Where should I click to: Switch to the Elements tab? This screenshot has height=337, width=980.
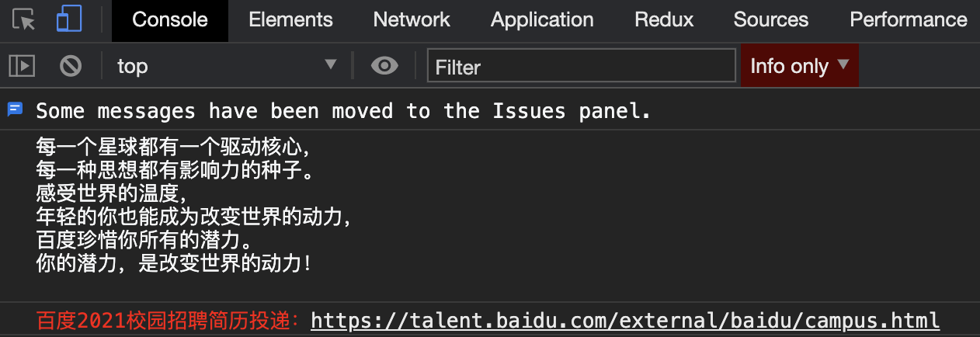(x=290, y=20)
